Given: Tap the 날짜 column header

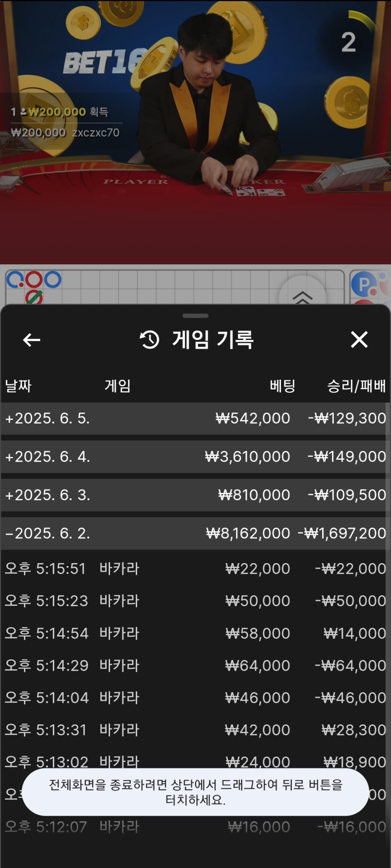Looking at the screenshot, I should tap(18, 386).
